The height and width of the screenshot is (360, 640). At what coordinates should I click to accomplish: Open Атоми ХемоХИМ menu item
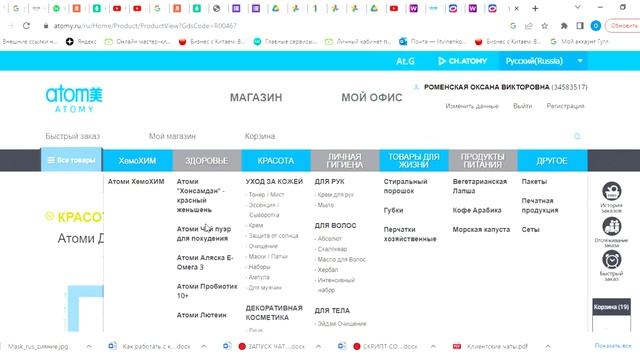(x=136, y=182)
